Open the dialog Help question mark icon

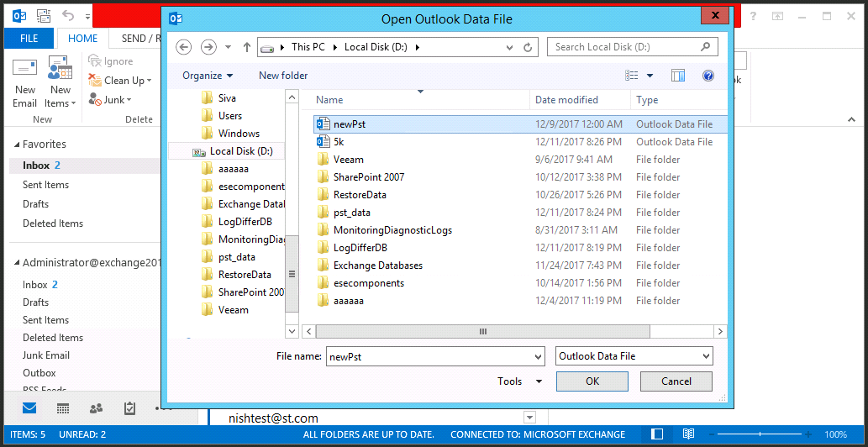click(x=708, y=76)
